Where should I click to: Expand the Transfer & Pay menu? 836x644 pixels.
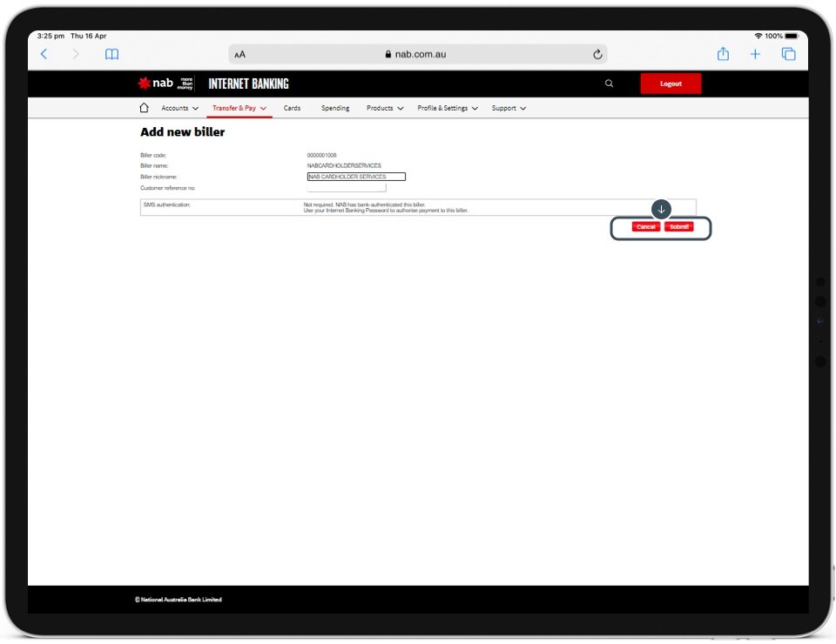pos(239,108)
